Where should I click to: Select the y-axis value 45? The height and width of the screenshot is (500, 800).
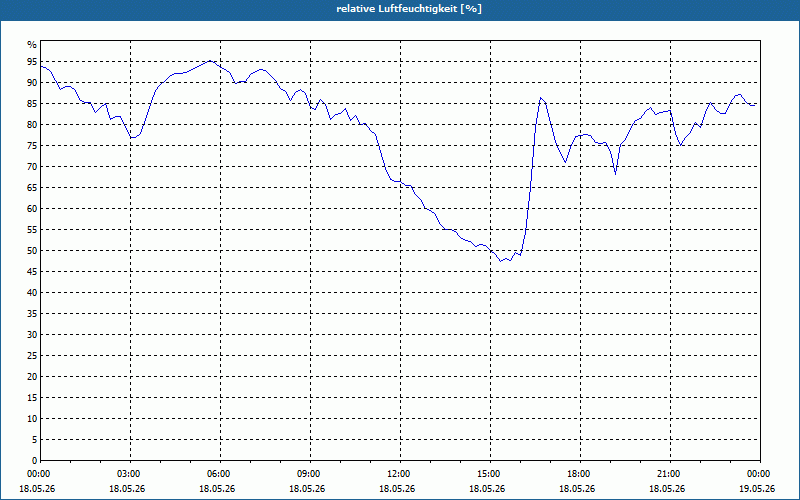pyautogui.click(x=32, y=271)
